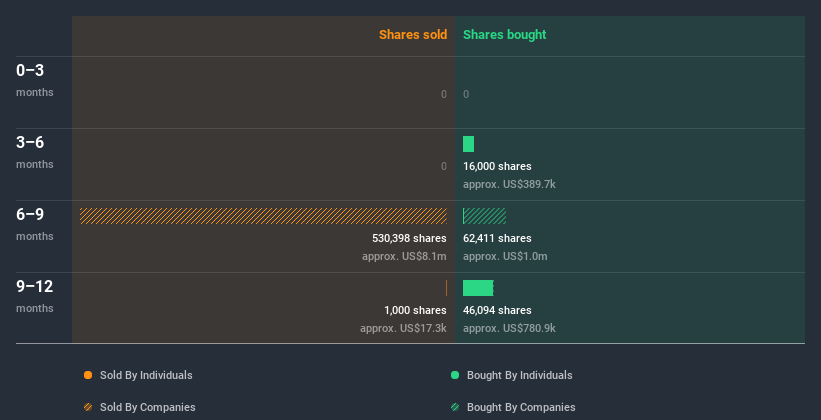Click the 46,094 shares value
This screenshot has width=821, height=420.
(497, 310)
